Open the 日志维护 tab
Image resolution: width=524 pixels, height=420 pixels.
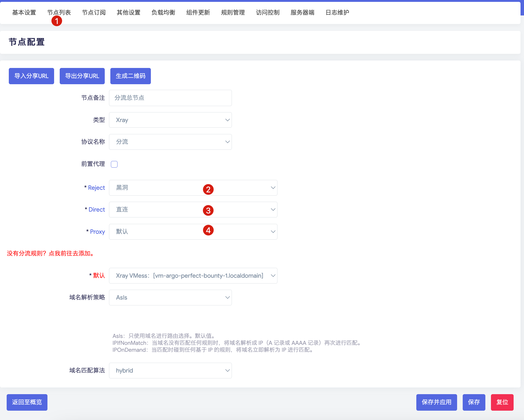(x=337, y=13)
